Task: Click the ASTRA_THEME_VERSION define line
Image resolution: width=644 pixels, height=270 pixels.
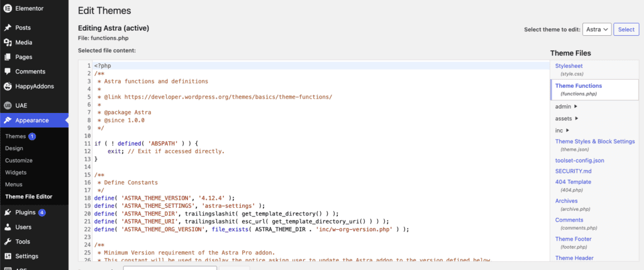Action: click(165, 198)
